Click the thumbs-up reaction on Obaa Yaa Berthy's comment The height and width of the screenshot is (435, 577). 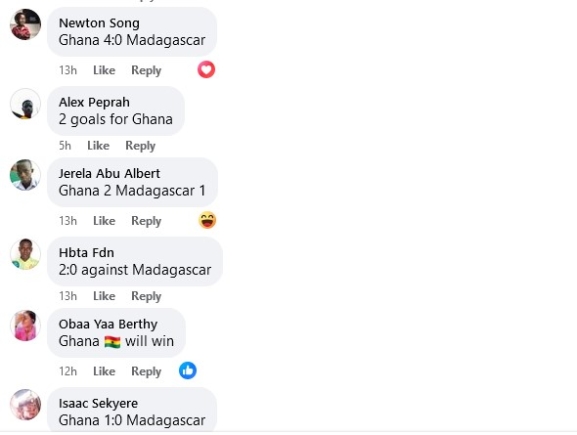coord(188,371)
